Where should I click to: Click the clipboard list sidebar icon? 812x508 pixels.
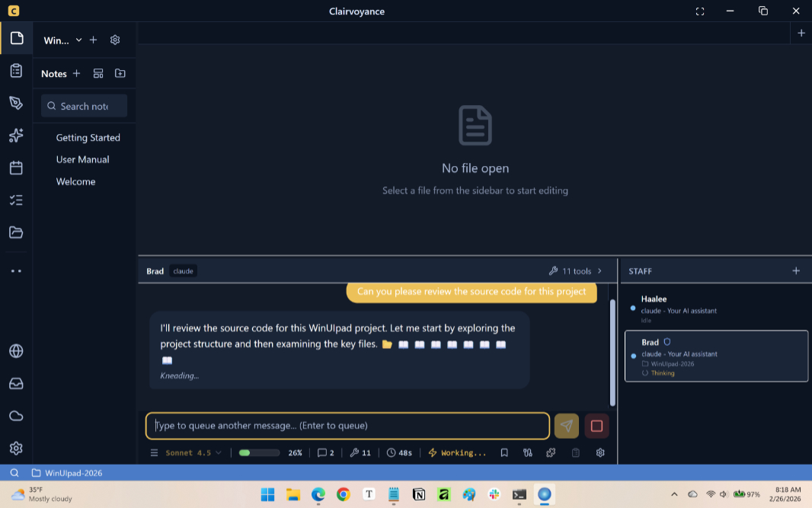[x=16, y=71]
